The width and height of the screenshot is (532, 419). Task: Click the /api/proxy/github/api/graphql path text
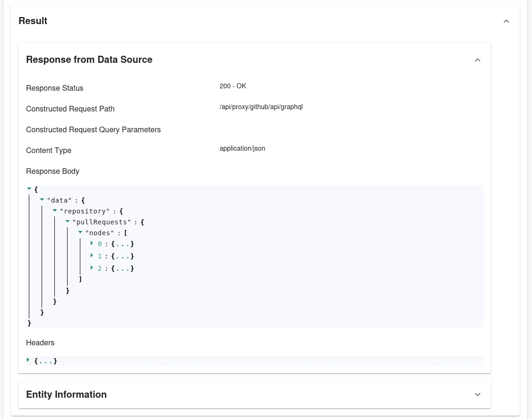[x=261, y=107]
